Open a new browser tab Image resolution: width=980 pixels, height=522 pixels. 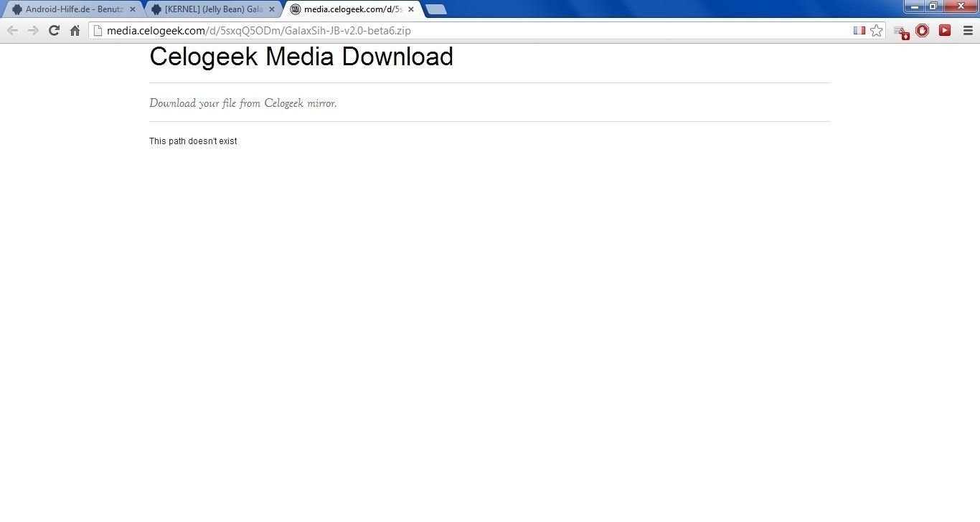[x=435, y=9]
